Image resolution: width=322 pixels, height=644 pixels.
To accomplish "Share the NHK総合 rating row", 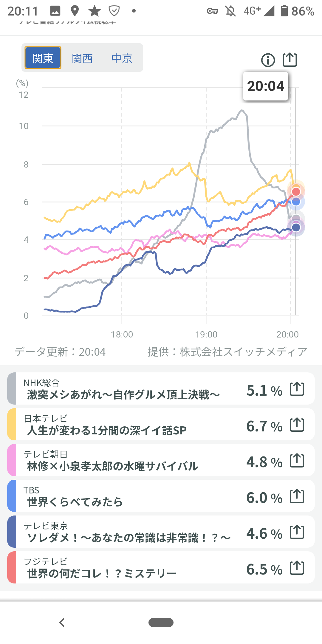I will point(297,389).
